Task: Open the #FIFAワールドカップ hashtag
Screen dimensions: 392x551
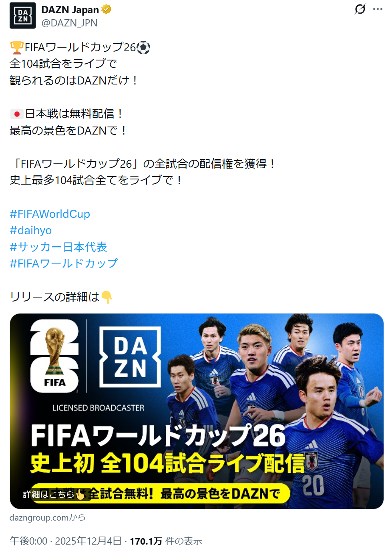Action: tap(64, 263)
